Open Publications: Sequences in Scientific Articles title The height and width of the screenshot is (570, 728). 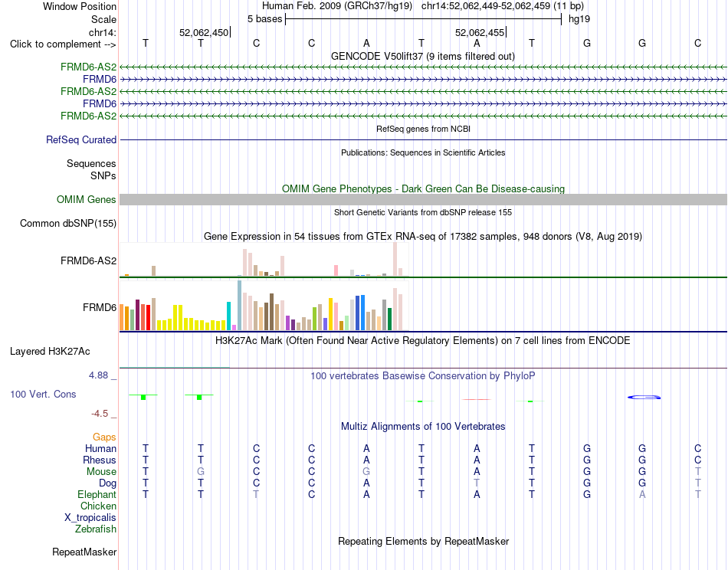pyautogui.click(x=423, y=152)
